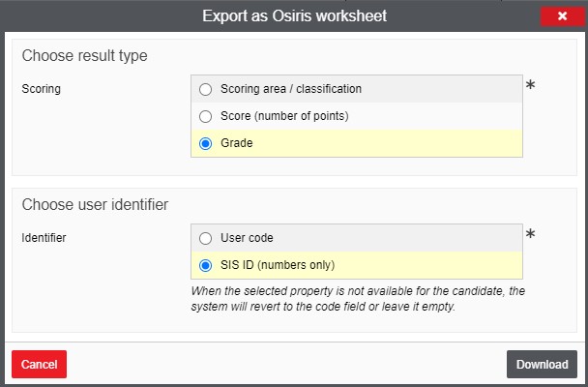The width and height of the screenshot is (588, 387).
Task: Close the Export as Osiris worksheet dialog
Action: click(x=562, y=15)
